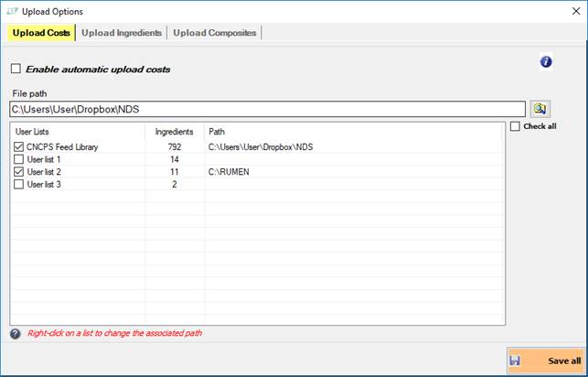Click the Upload Options title bar icon

point(12,11)
